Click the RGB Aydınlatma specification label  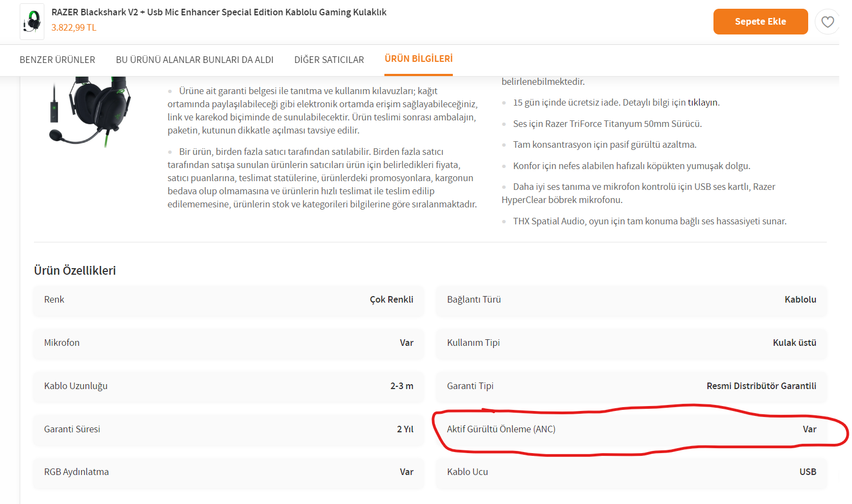point(77,472)
